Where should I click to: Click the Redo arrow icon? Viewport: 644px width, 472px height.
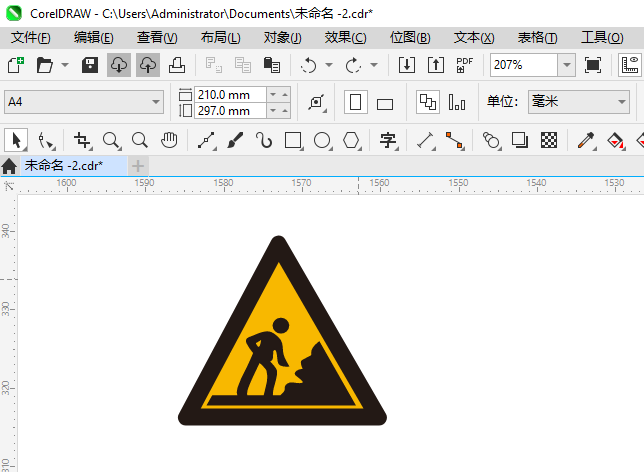tap(353, 65)
